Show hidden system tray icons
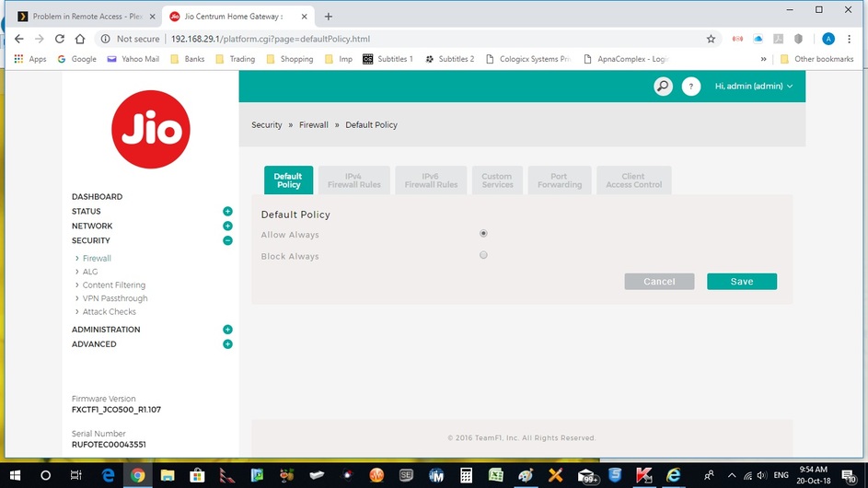868x488 pixels. 732,475
